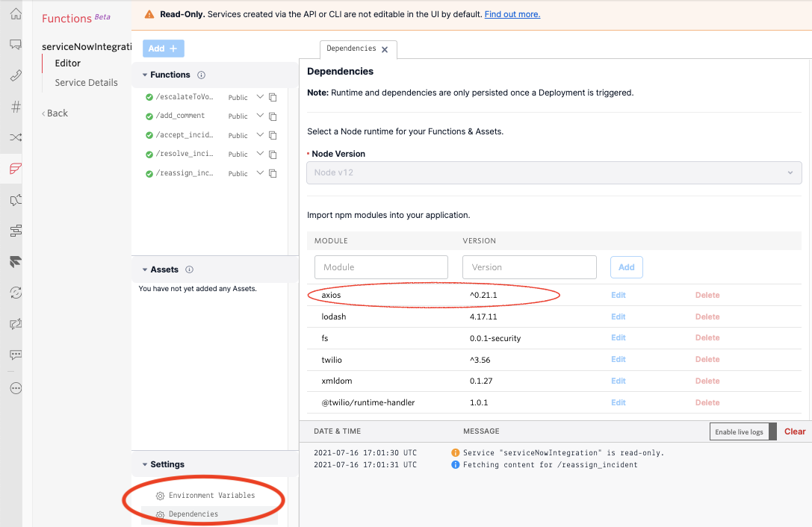Click the phone icon in left sidebar
The image size is (812, 527).
16,75
